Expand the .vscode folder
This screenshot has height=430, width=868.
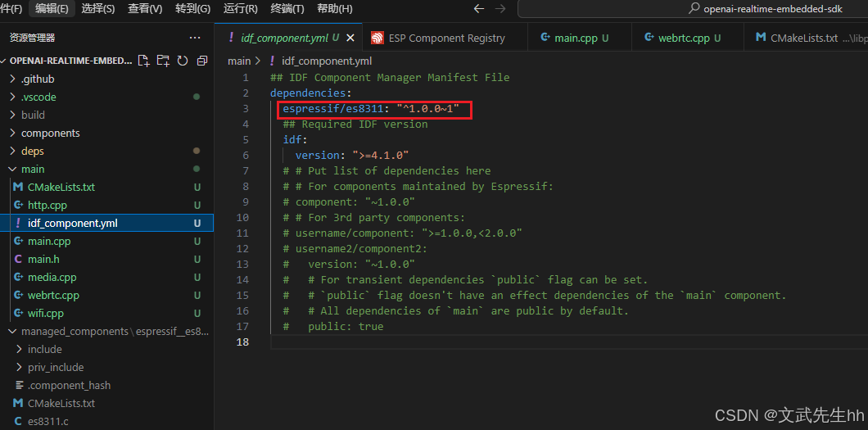pyautogui.click(x=13, y=97)
